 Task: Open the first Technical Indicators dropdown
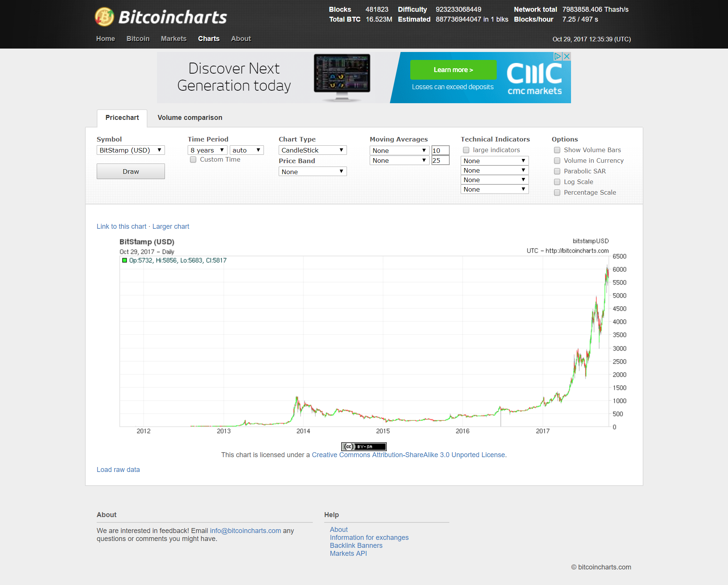pyautogui.click(x=494, y=161)
